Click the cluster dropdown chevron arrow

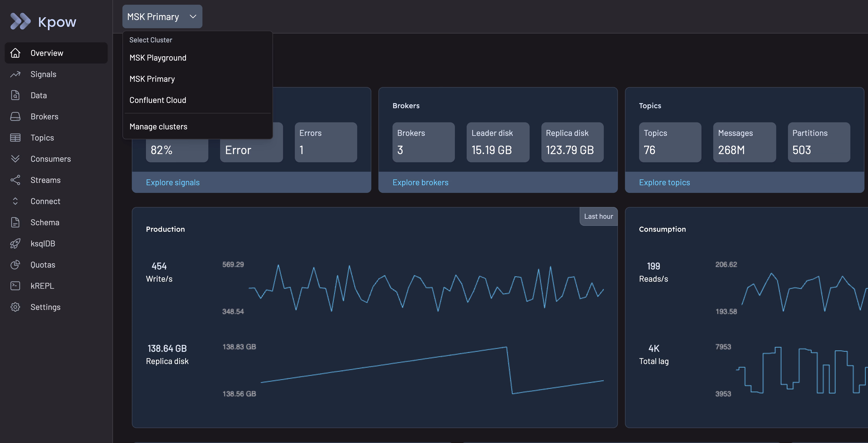193,16
